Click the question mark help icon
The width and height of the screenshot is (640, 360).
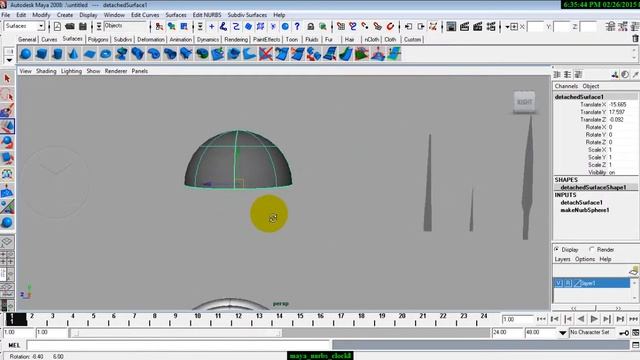coord(297,27)
